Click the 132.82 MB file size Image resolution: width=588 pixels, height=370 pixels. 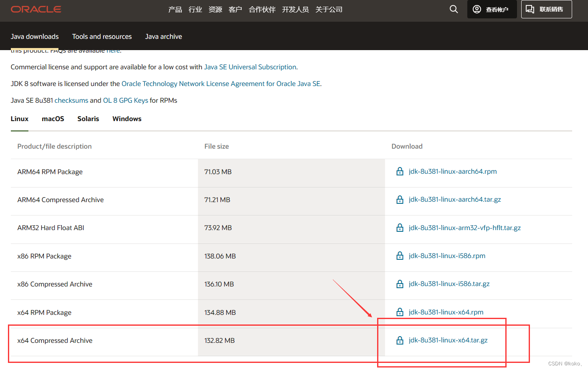pos(220,340)
